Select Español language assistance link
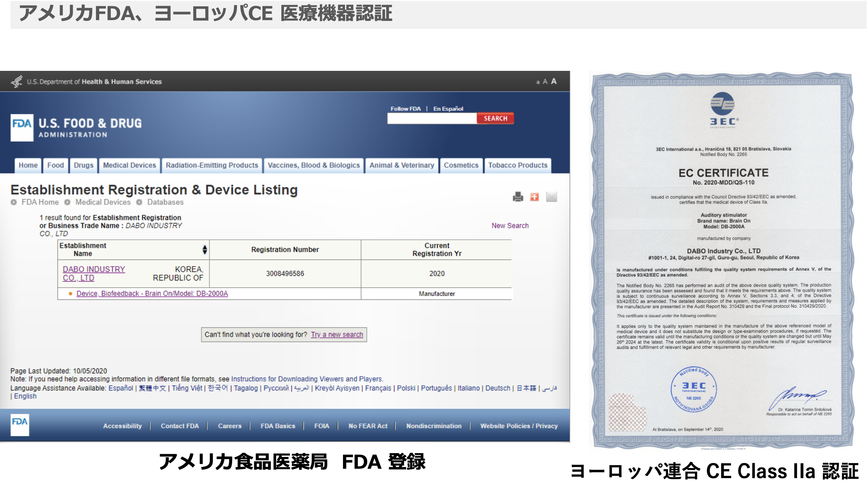 click(121, 388)
